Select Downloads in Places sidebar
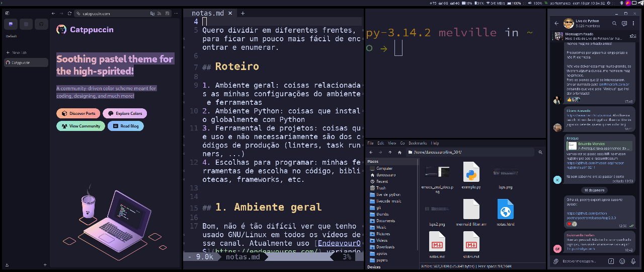The height and width of the screenshot is (272, 644). pyautogui.click(x=385, y=247)
